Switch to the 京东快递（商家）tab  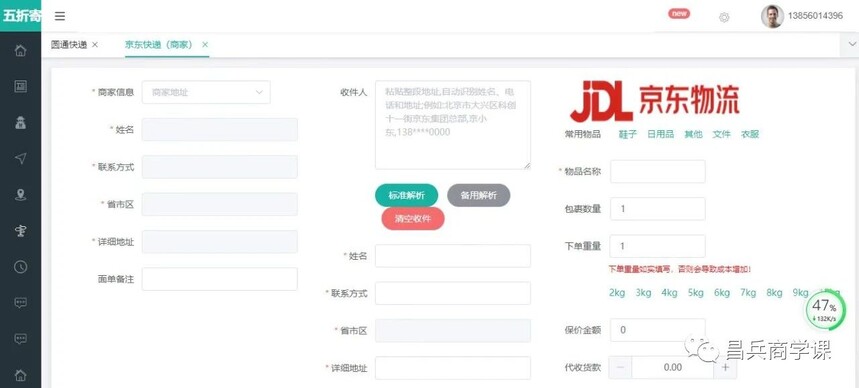[x=159, y=44]
